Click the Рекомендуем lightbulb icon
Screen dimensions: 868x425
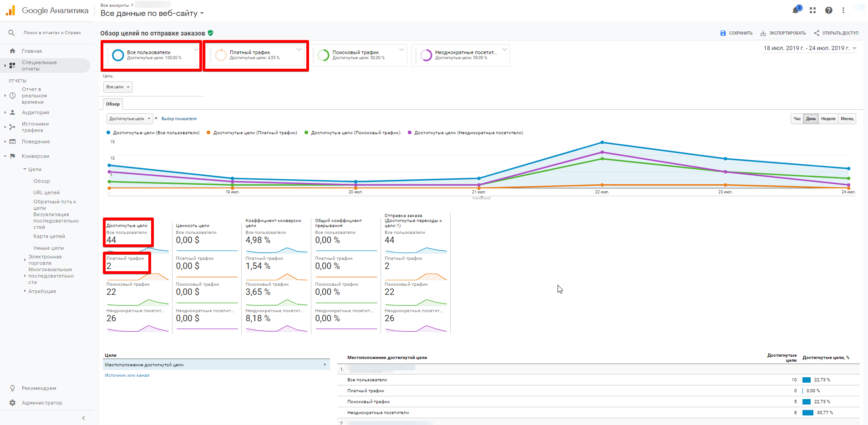pos(12,388)
